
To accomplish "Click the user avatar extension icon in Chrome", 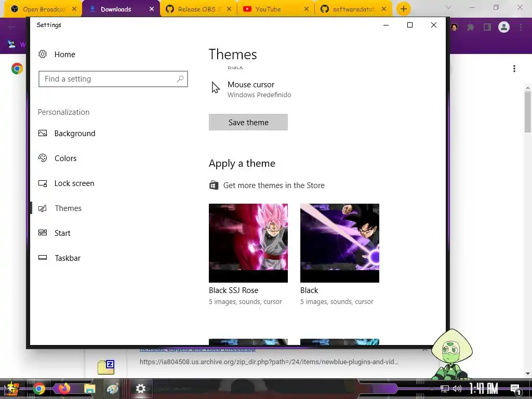I will pyautogui.click(x=454, y=27).
